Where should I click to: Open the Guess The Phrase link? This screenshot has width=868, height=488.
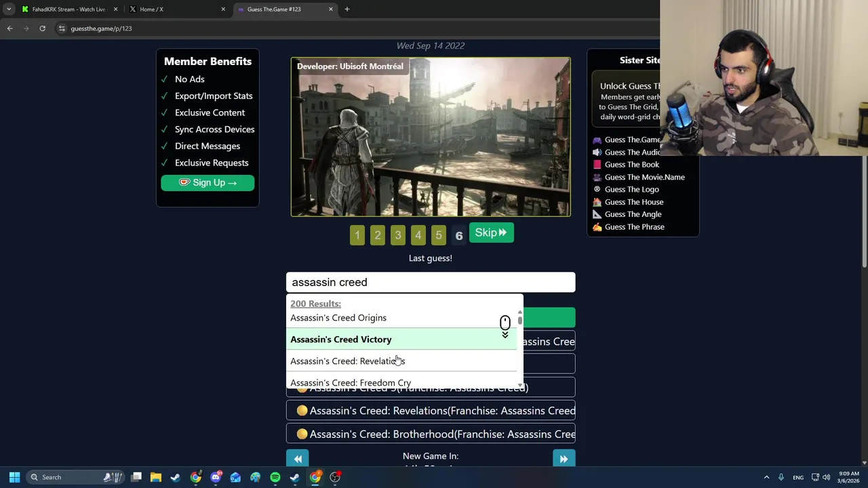(629, 227)
